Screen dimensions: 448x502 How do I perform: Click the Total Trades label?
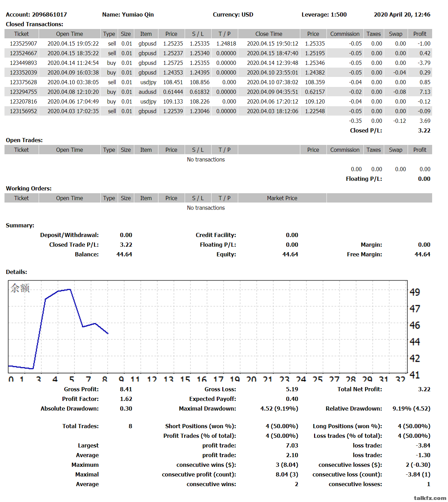tap(80, 426)
